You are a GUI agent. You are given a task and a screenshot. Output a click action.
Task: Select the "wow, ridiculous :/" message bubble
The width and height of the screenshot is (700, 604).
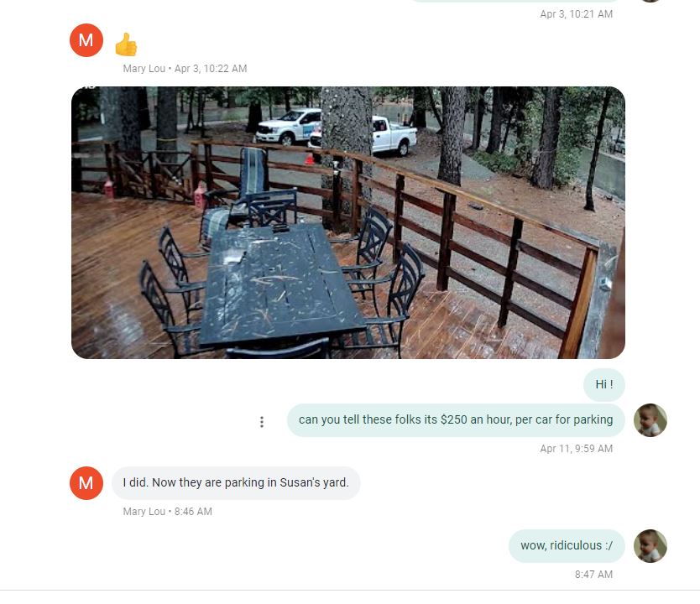click(567, 546)
